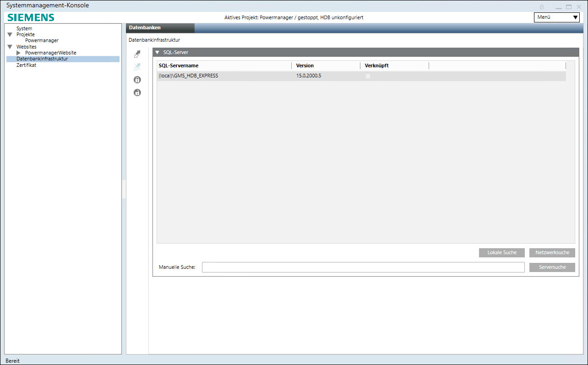Collapse the Projekte tree node arrow
588x365 pixels.
tap(10, 35)
